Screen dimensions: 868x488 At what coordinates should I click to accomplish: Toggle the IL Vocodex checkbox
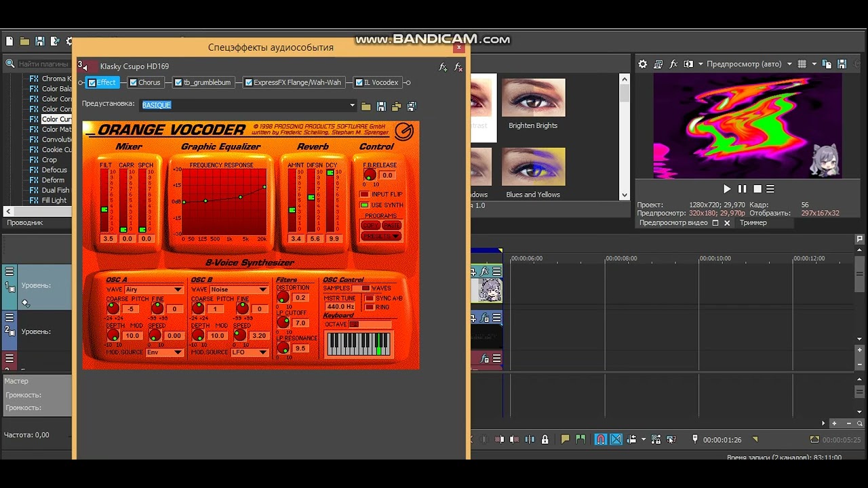pos(359,83)
